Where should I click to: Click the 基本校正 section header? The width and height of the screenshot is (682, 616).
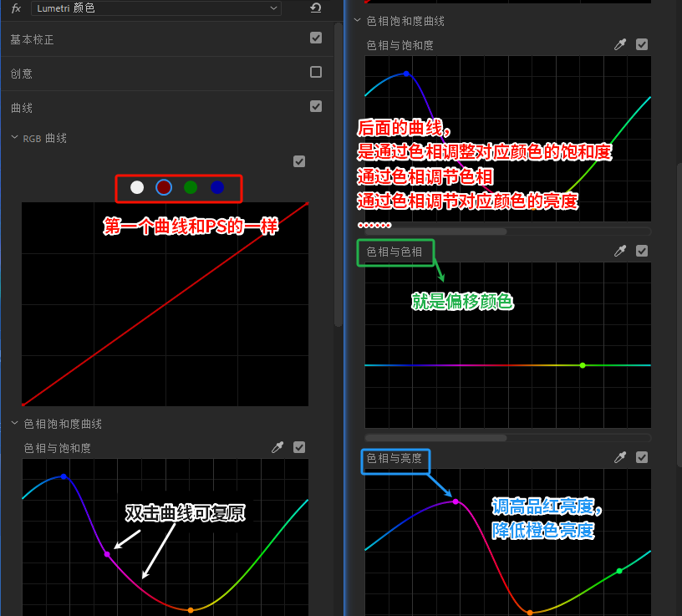tap(33, 39)
